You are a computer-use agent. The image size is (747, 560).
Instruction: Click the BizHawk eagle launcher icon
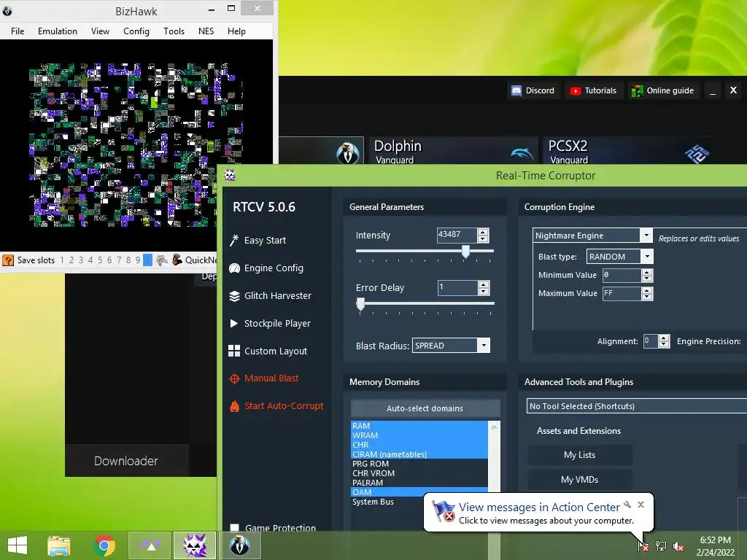[x=348, y=153]
